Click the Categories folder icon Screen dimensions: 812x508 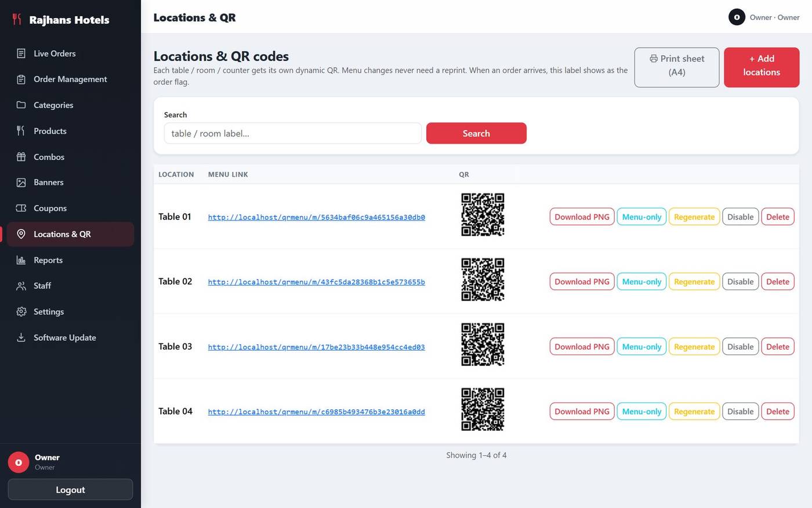click(21, 105)
